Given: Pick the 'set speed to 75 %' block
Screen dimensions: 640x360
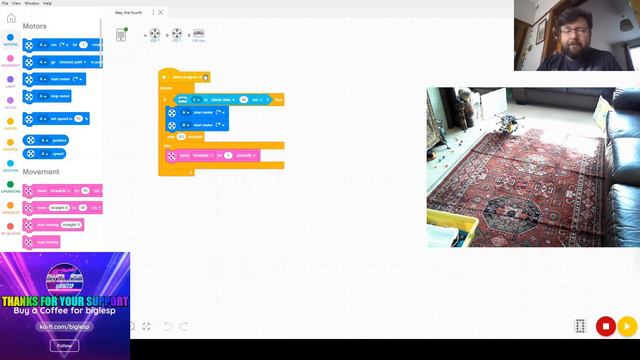Looking at the screenshot, I should (56, 119).
